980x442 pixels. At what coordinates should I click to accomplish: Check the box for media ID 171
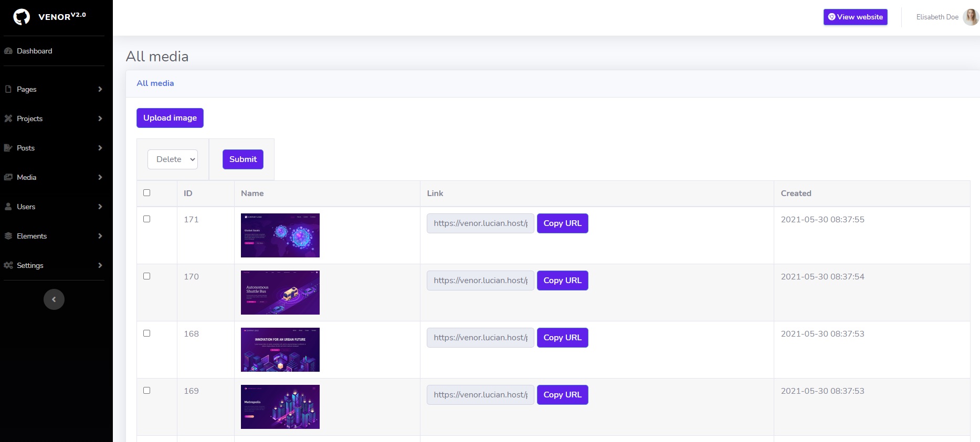147,219
